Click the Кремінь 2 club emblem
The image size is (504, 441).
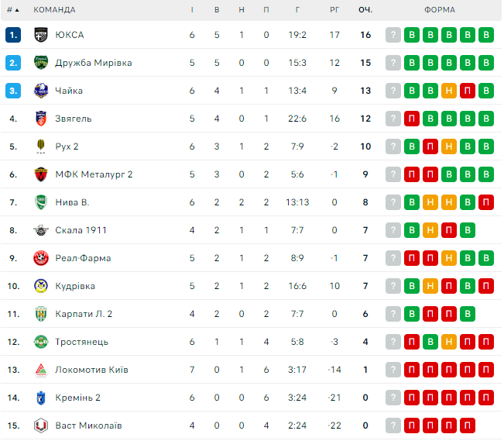pos(41,398)
